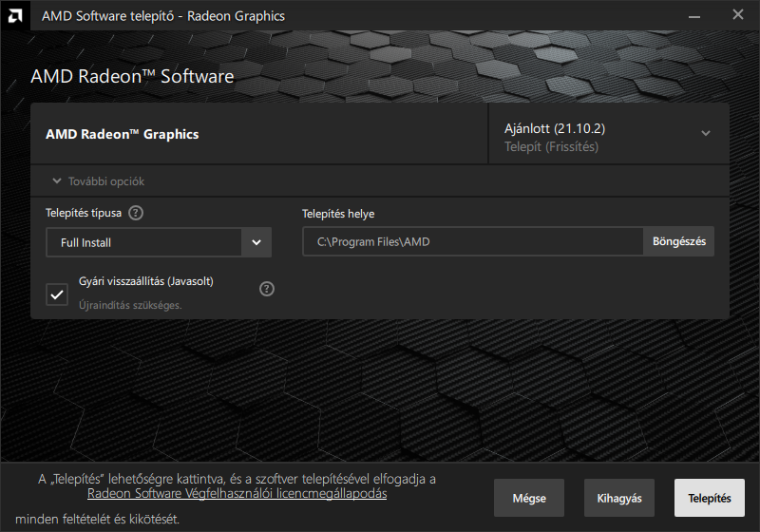Open the Full Install type dropdown

point(159,242)
